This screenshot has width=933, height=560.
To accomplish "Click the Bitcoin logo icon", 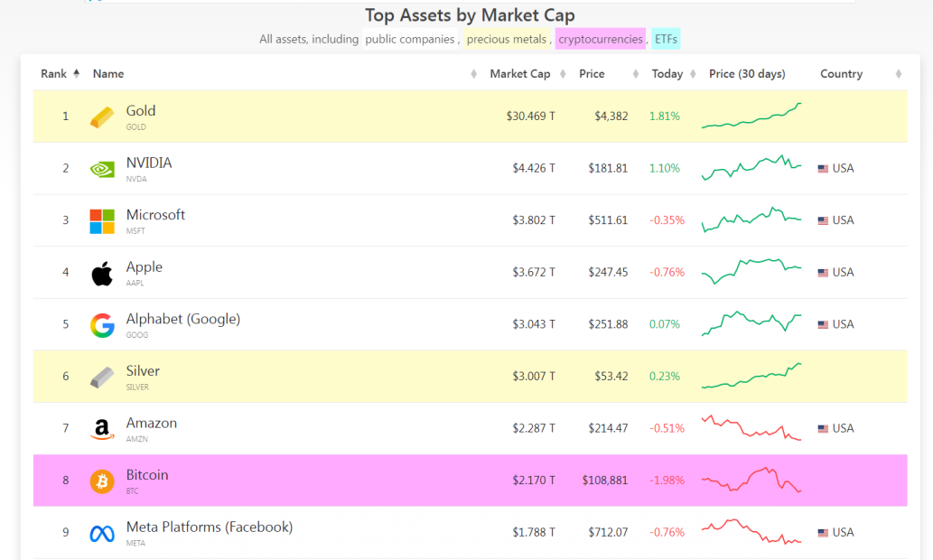I will click(102, 481).
